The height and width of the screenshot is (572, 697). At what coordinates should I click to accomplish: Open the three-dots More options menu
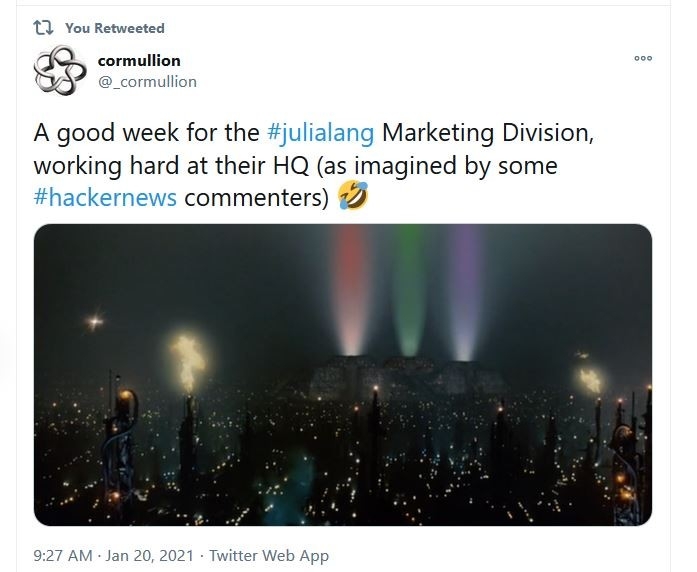tap(643, 58)
